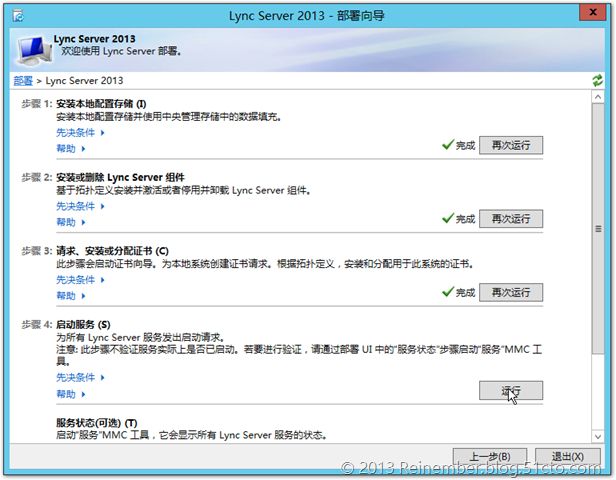
Task: Open the 部署 breadcrumb link
Action: click(23, 81)
